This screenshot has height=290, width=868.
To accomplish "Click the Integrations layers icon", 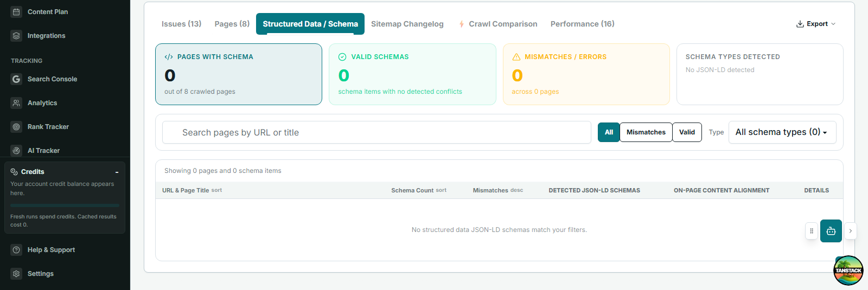I will tap(16, 36).
